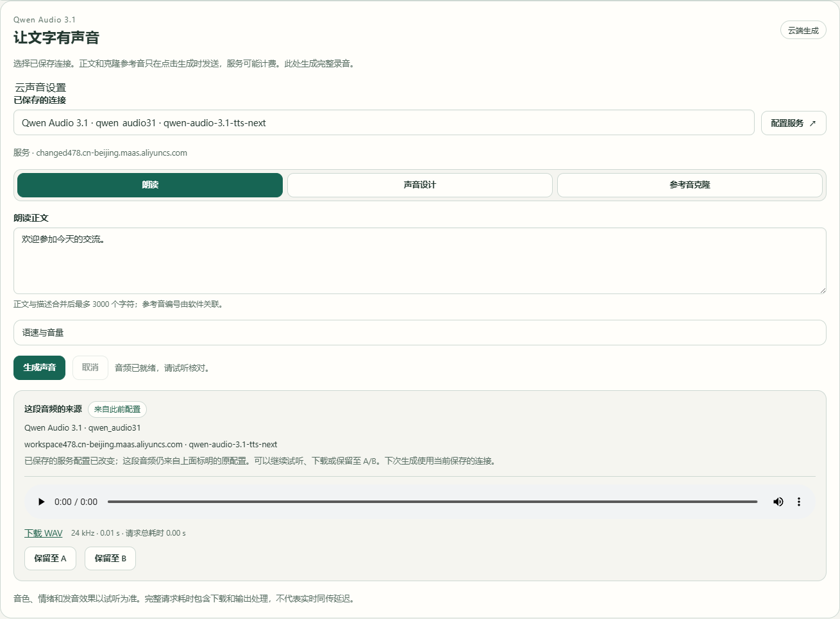Open the audio player more-options menu
Image resolution: width=840 pixels, height=619 pixels.
click(x=799, y=502)
